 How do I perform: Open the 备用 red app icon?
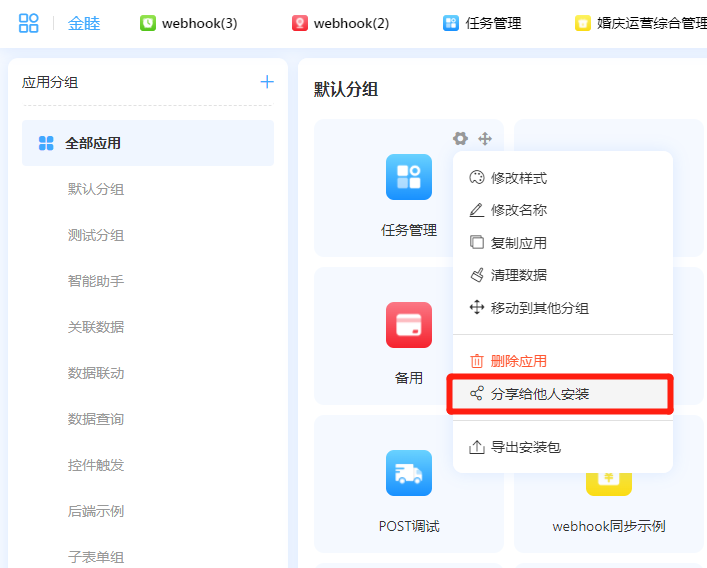click(409, 325)
